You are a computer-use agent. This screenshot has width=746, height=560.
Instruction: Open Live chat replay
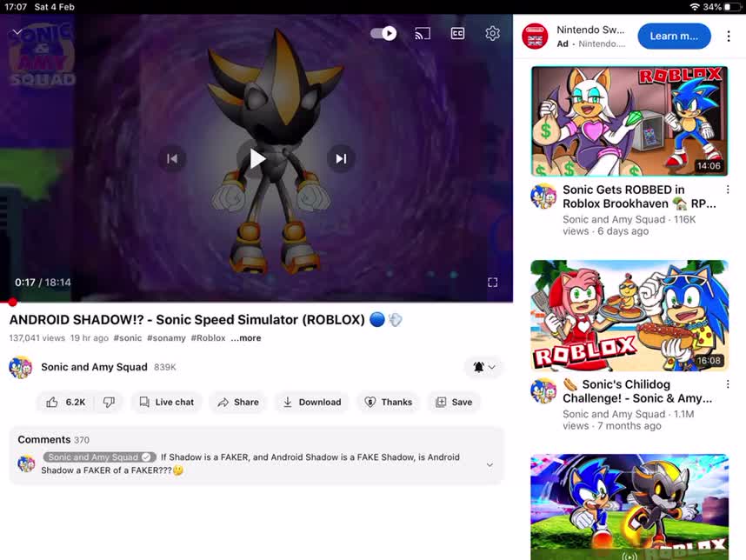167,402
